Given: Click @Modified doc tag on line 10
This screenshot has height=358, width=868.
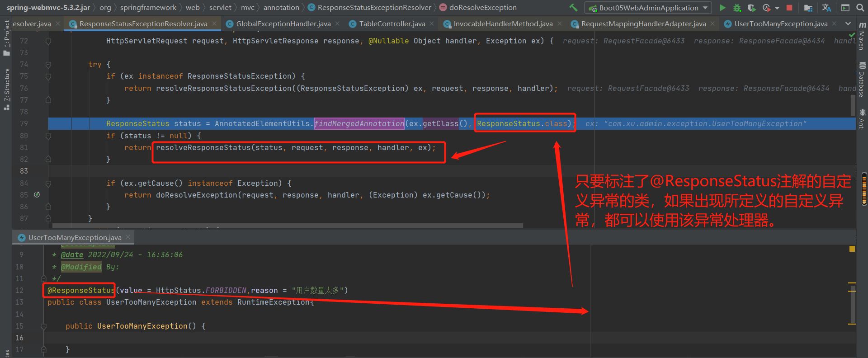Looking at the screenshot, I should pyautogui.click(x=81, y=267).
